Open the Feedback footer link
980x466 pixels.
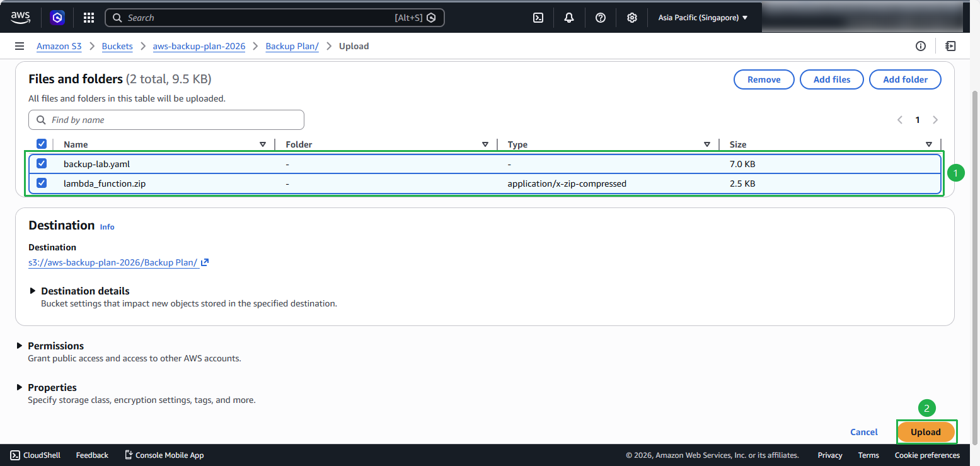pos(92,455)
